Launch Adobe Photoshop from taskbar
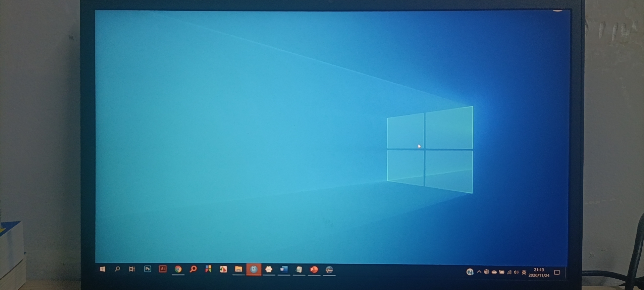The width and height of the screenshot is (644, 290). [147, 269]
